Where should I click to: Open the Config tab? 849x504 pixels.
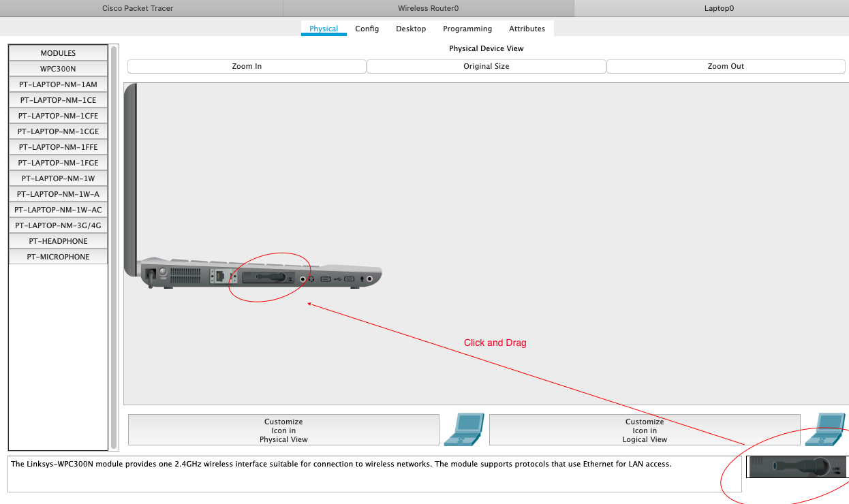point(367,29)
